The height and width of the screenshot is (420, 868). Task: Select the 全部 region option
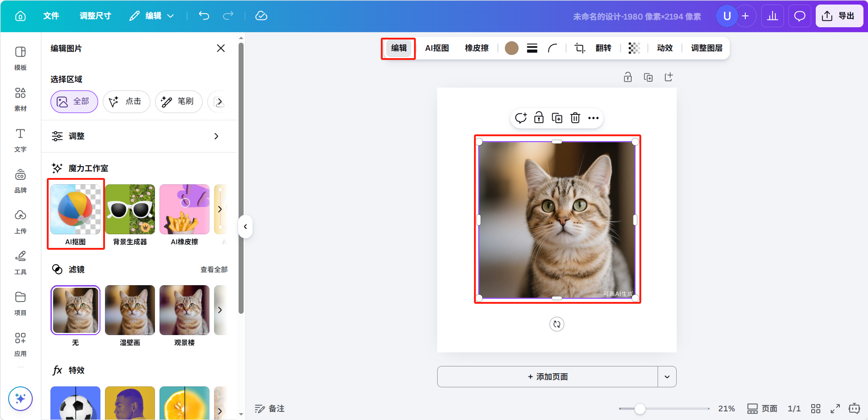click(74, 101)
